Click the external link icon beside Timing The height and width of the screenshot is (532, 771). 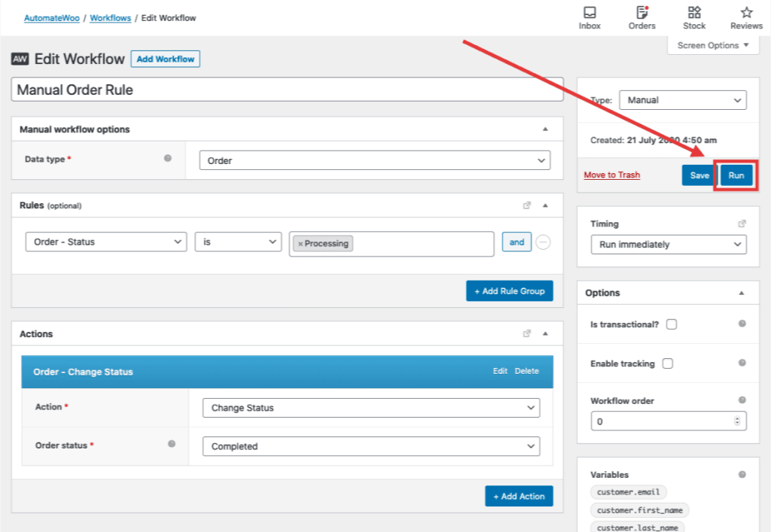pos(742,223)
